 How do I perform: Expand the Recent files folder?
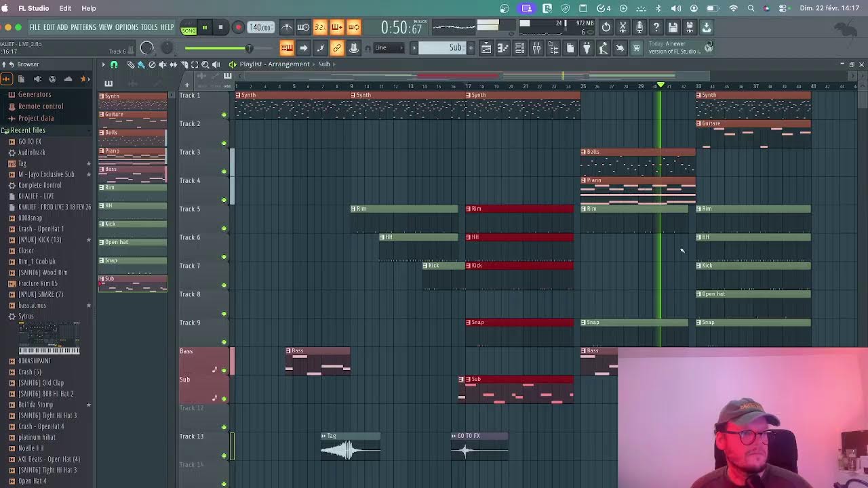[x=28, y=130]
